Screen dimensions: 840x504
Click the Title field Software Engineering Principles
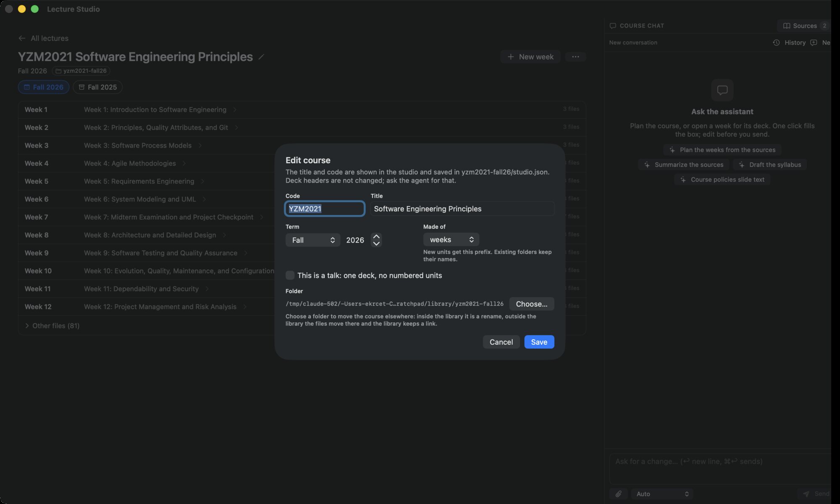pyautogui.click(x=462, y=209)
